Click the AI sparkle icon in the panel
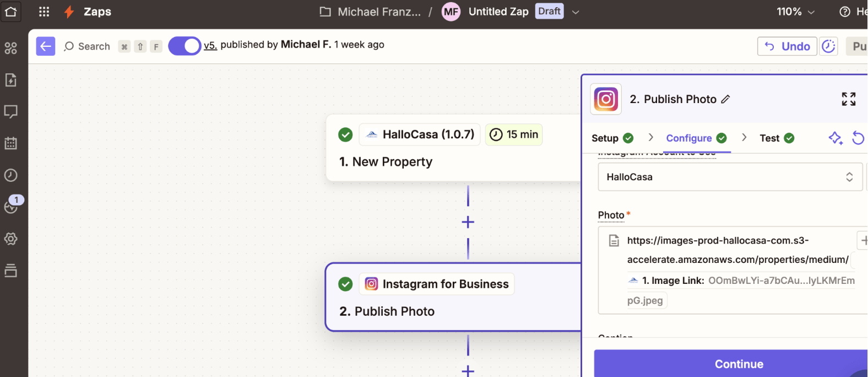The width and height of the screenshot is (868, 377). 836,138
